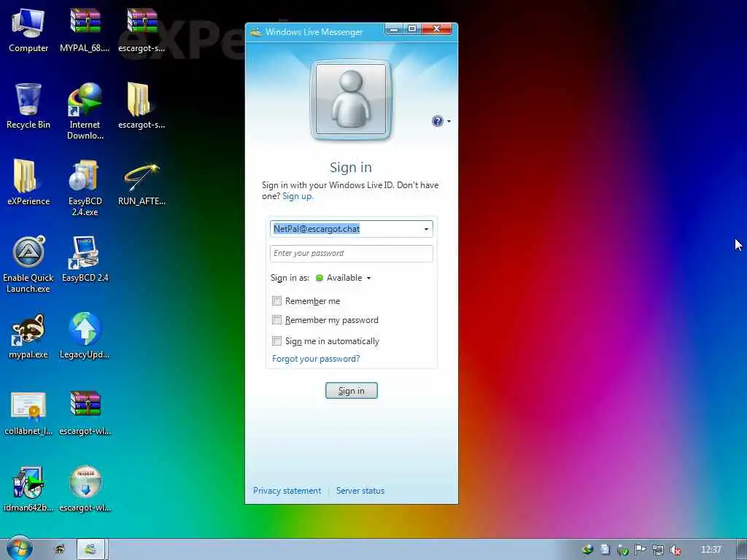Open the Action Center flag tray icon
The width and height of the screenshot is (747, 560).
click(640, 550)
